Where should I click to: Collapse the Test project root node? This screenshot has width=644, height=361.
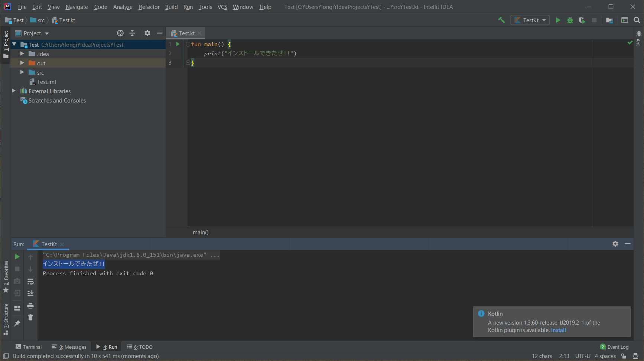coord(14,45)
